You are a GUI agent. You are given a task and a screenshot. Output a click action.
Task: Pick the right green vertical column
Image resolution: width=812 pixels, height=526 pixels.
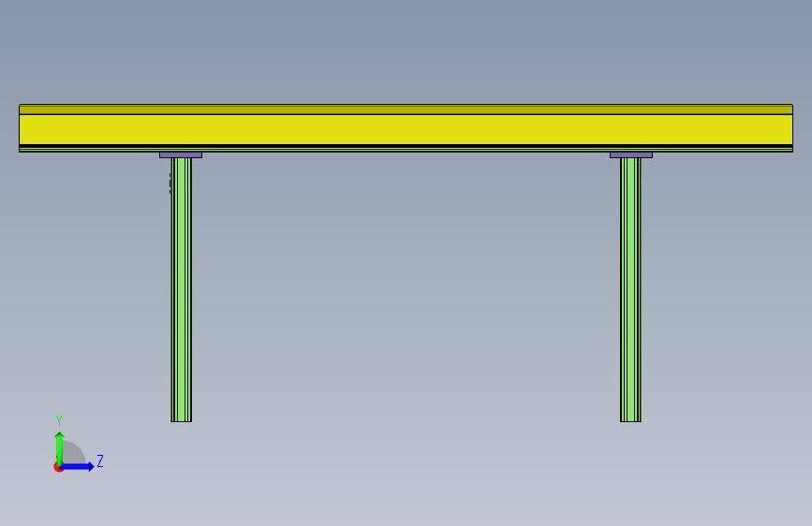point(630,289)
